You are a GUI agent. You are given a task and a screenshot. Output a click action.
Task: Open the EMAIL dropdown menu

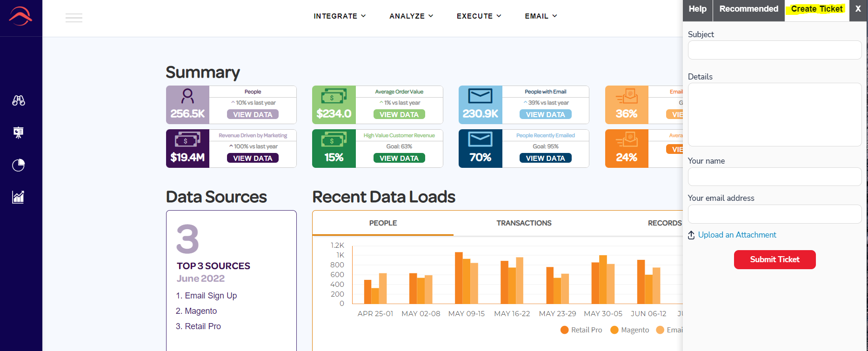pyautogui.click(x=541, y=16)
